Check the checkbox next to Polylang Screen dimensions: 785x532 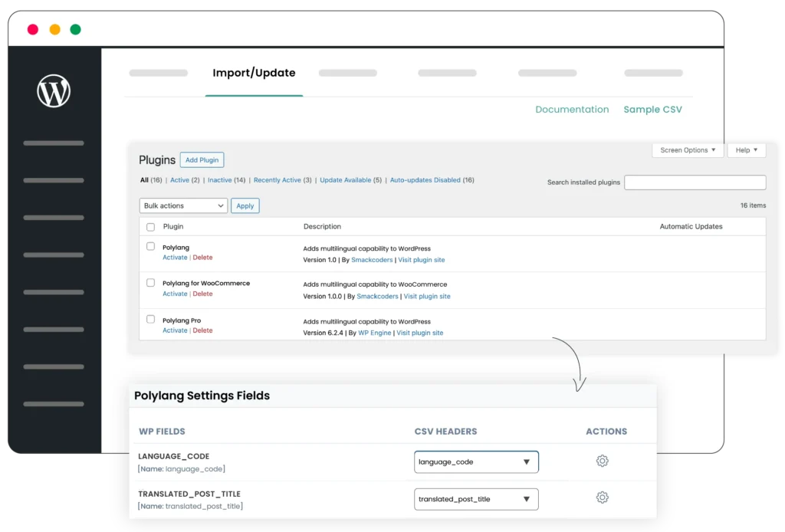[150, 246]
